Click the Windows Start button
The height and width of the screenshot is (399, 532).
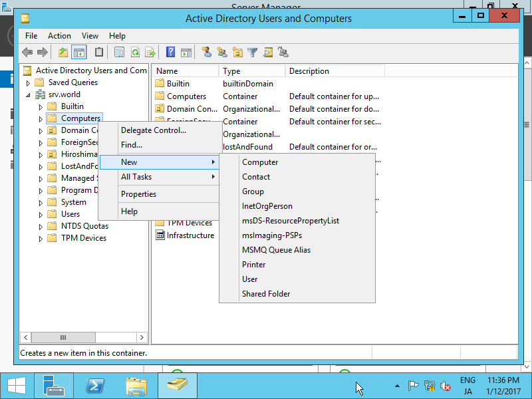(x=16, y=386)
